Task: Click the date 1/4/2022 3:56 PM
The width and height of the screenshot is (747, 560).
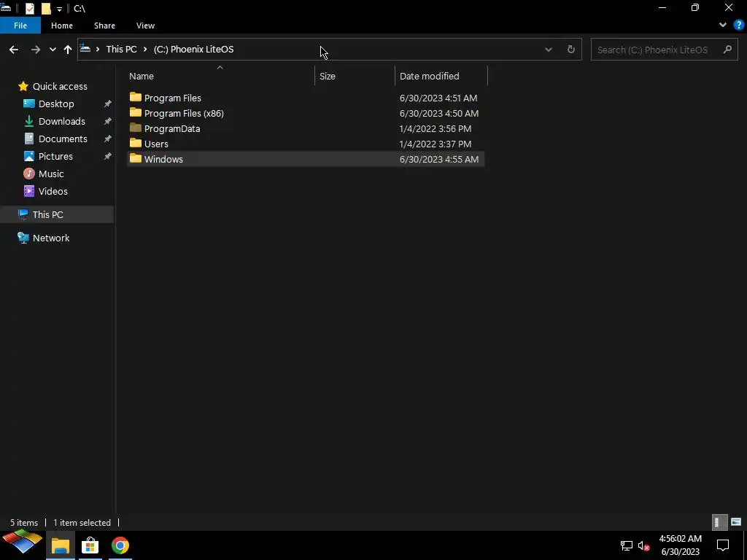Action: point(436,128)
